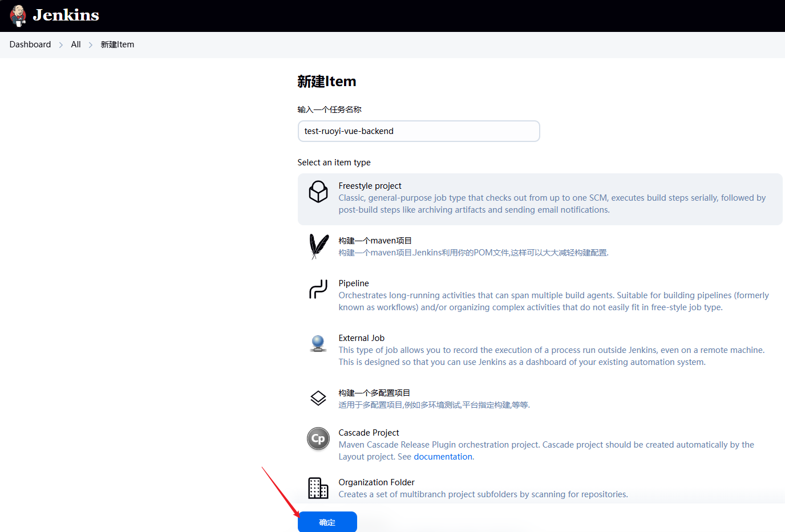Click the 适用于多配置项目 description line
The width and height of the screenshot is (785, 532).
point(434,405)
